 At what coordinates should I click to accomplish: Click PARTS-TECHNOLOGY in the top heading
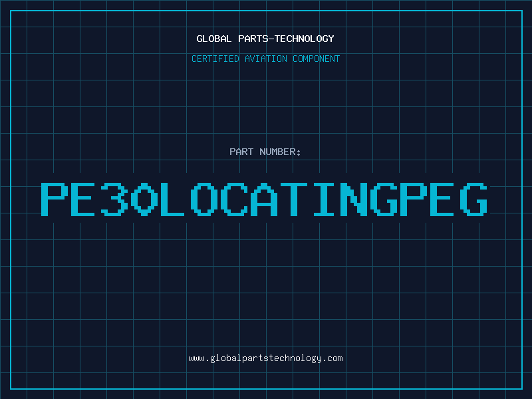point(286,39)
